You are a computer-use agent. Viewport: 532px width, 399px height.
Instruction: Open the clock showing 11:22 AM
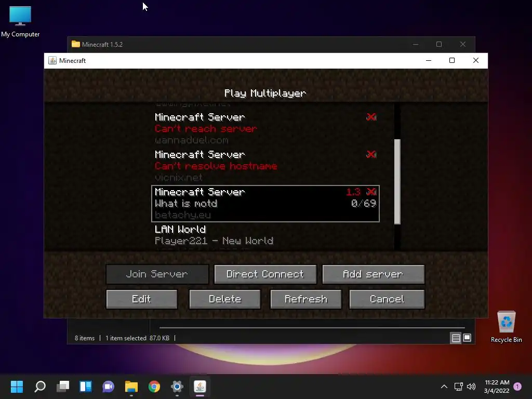[497, 387]
